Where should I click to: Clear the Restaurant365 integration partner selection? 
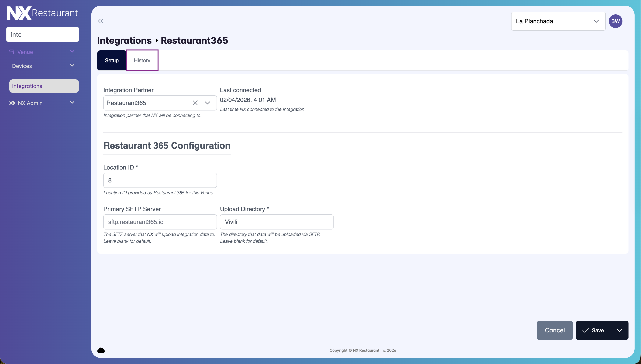(195, 103)
